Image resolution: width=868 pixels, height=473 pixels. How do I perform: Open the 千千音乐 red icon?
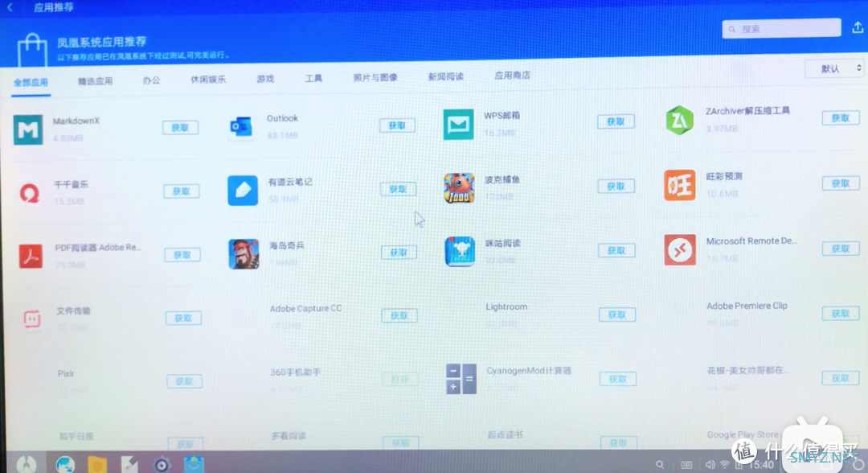(x=30, y=193)
